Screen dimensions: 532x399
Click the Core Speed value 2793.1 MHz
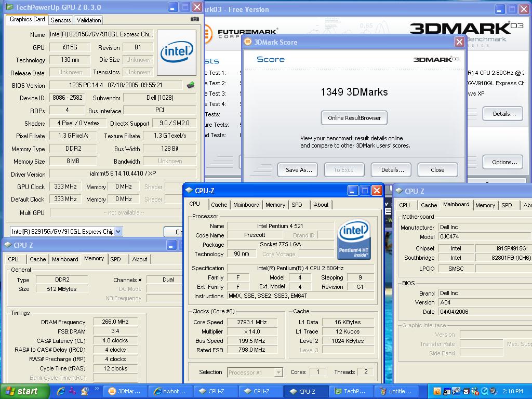pyautogui.click(x=252, y=322)
